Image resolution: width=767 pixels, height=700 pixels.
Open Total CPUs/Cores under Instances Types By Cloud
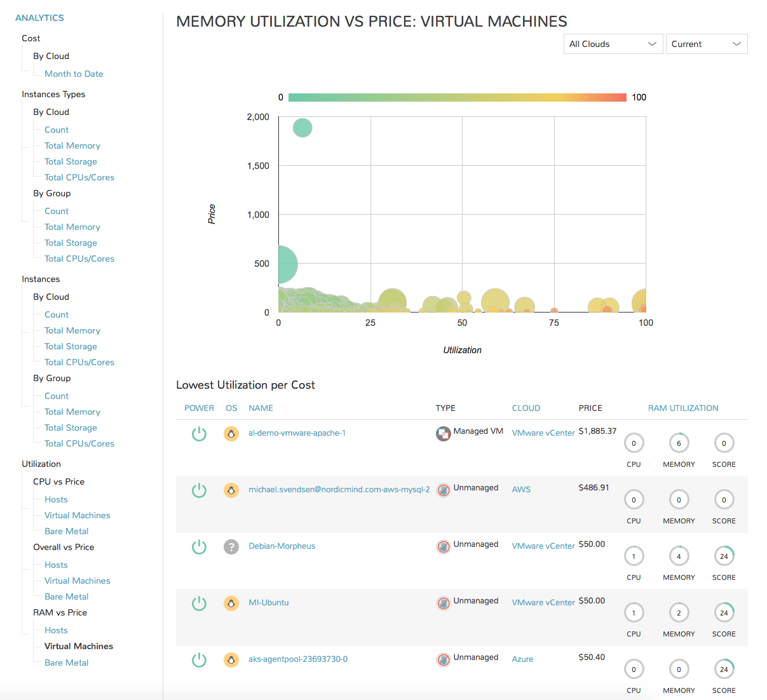coord(79,177)
